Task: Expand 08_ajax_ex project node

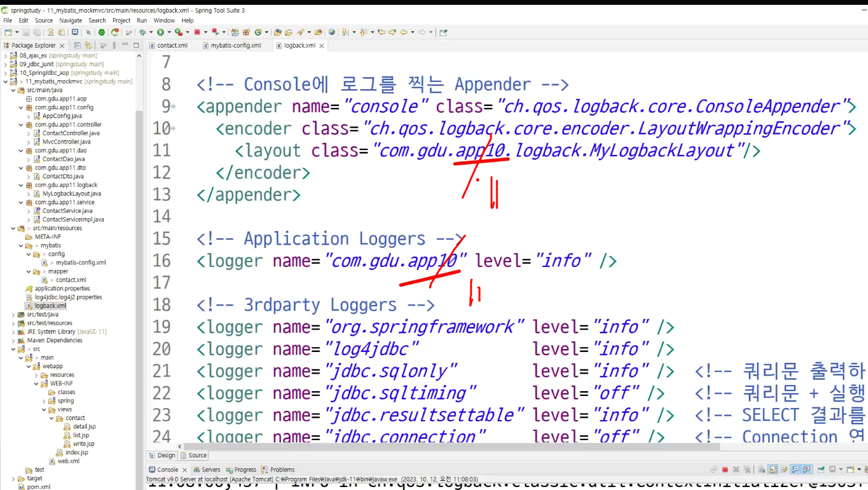Action: pyautogui.click(x=5, y=55)
